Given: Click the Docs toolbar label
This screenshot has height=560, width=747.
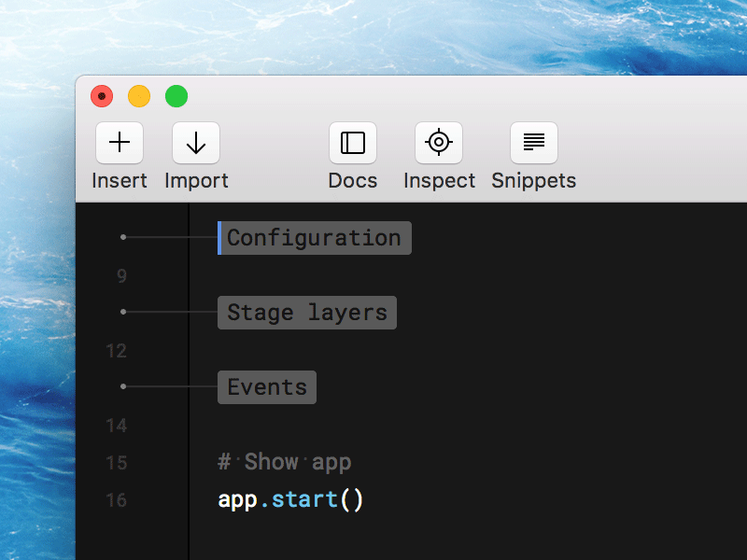Looking at the screenshot, I should coord(352,180).
